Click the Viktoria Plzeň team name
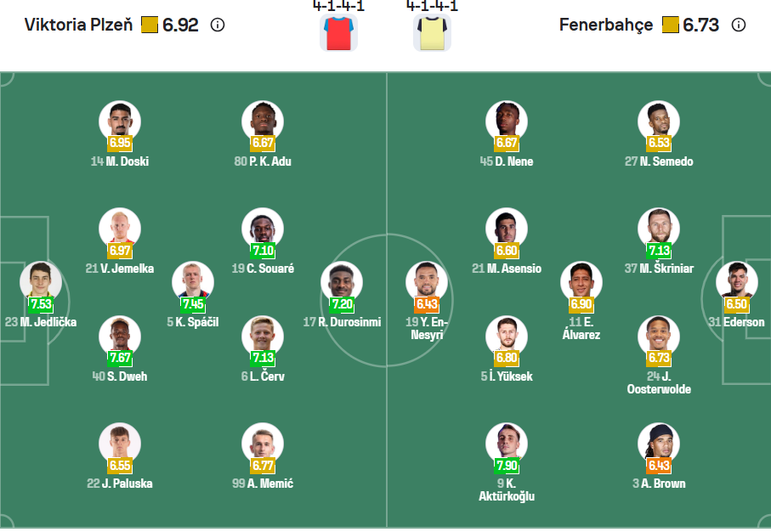This screenshot has height=532, width=771. [78, 25]
